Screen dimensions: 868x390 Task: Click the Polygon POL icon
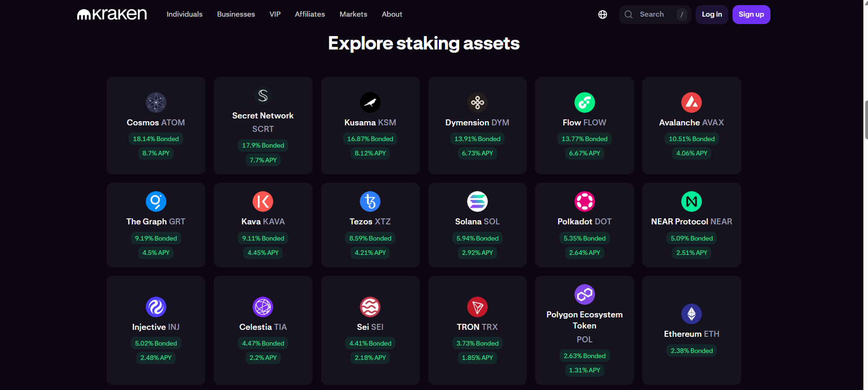pyautogui.click(x=585, y=295)
